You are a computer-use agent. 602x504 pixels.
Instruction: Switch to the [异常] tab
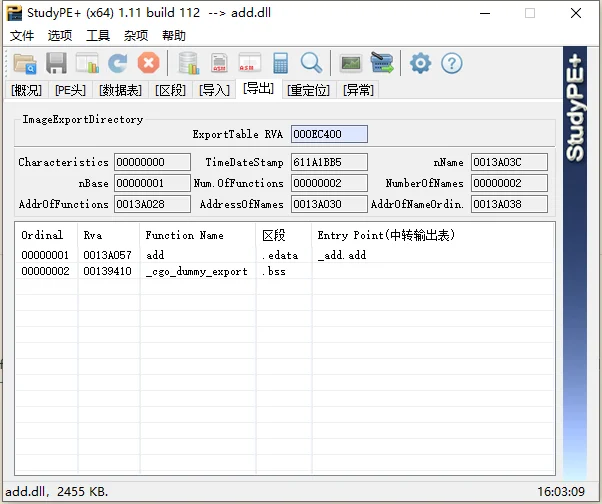pyautogui.click(x=358, y=90)
